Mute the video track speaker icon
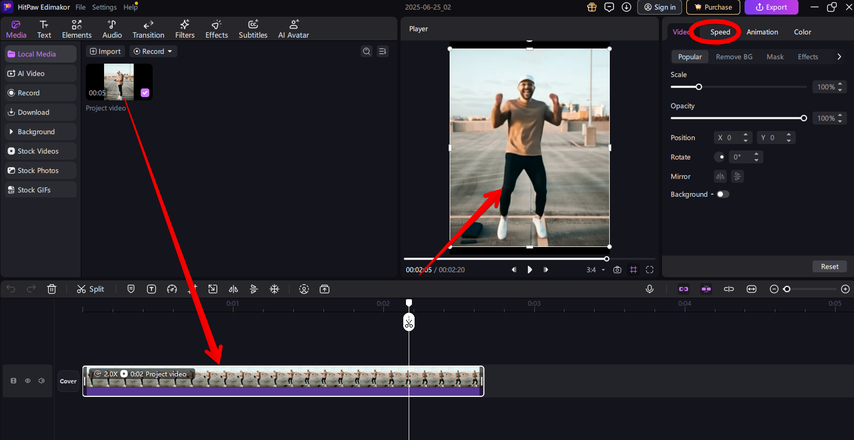The height and width of the screenshot is (440, 854). (41, 381)
